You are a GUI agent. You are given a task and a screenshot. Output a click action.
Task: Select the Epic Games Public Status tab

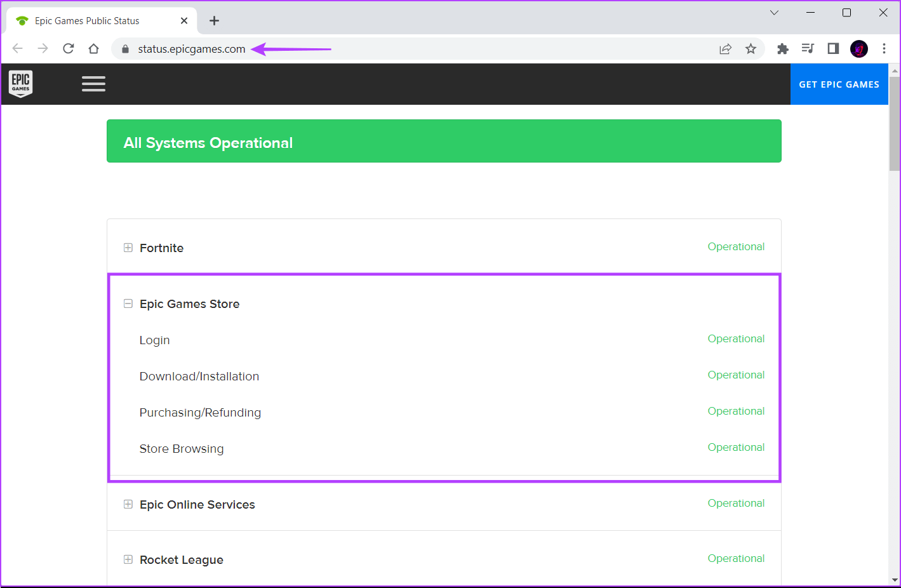[88, 21]
